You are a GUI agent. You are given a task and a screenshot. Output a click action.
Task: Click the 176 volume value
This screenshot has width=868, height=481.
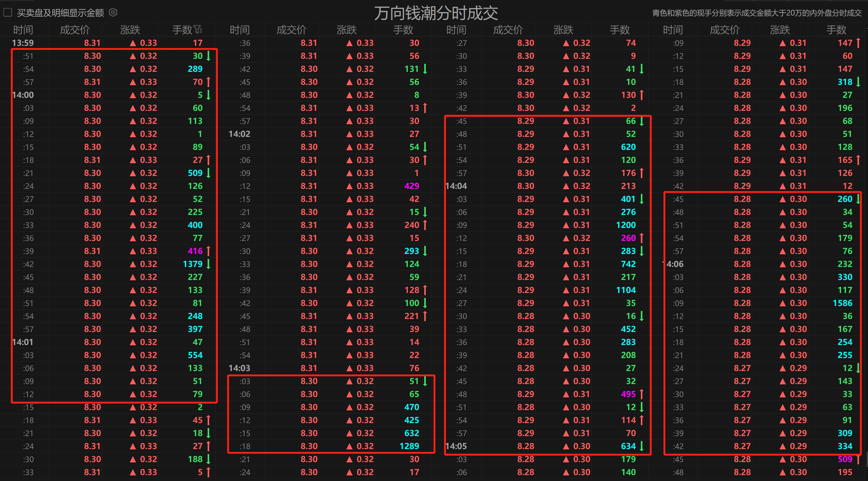pyautogui.click(x=628, y=173)
